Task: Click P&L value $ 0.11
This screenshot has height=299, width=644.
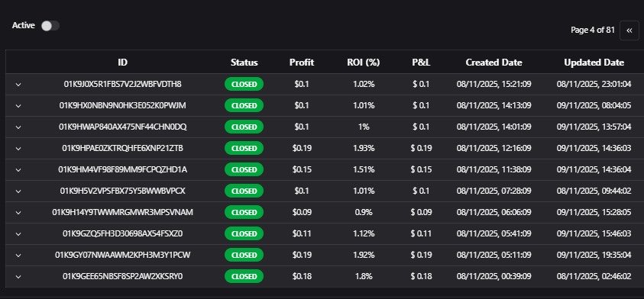Action: [x=421, y=233]
